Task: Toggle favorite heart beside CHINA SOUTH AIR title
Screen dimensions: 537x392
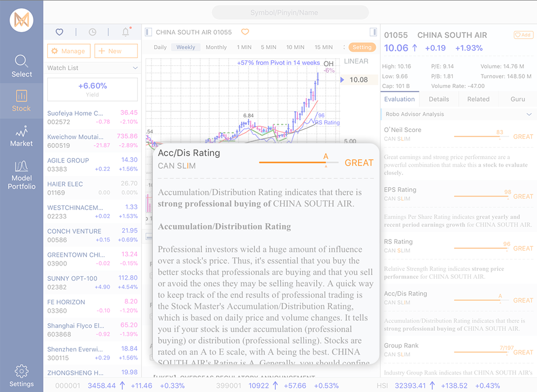Action: point(245,32)
